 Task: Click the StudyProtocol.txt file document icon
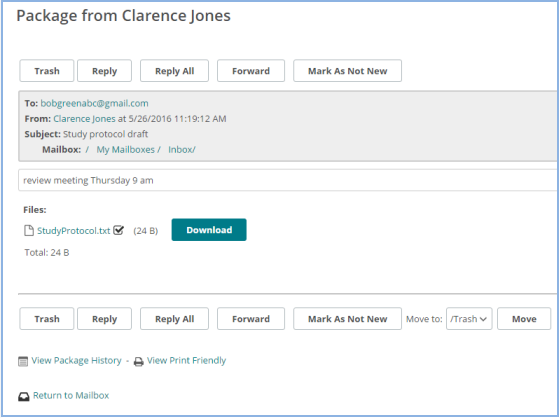click(29, 231)
